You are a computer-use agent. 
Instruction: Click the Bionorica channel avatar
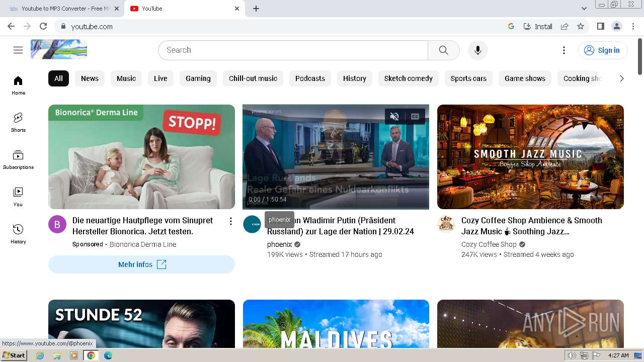57,224
